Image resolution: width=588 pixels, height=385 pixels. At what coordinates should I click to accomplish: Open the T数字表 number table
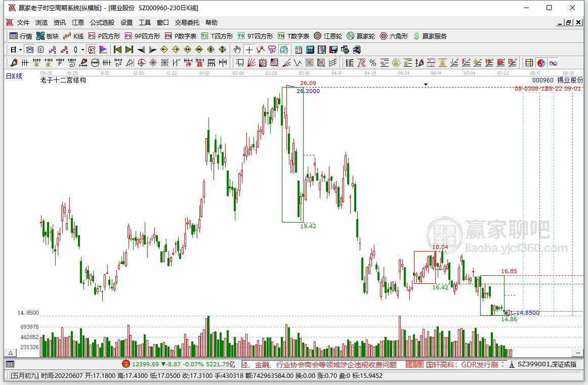[x=293, y=36]
